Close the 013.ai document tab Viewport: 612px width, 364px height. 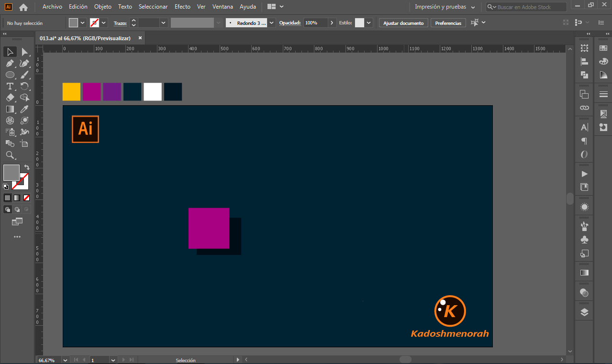point(140,38)
